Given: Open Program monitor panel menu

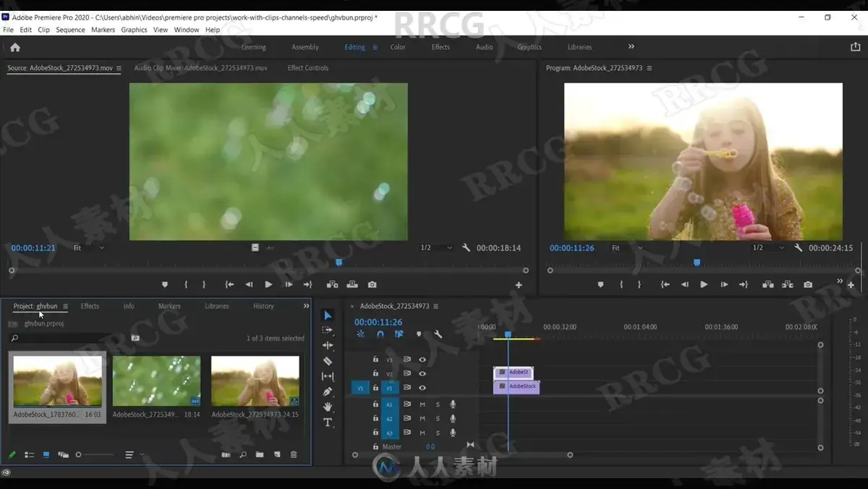Looking at the screenshot, I should coord(650,68).
